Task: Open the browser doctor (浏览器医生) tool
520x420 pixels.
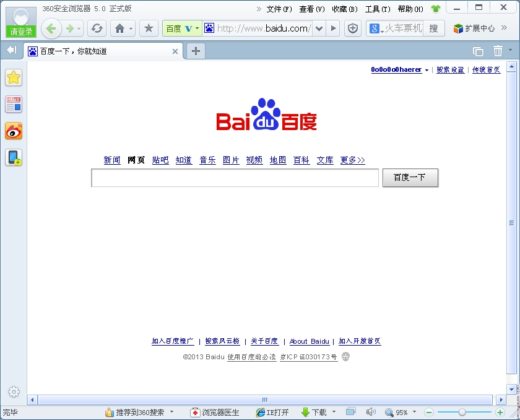Action: pos(214,411)
